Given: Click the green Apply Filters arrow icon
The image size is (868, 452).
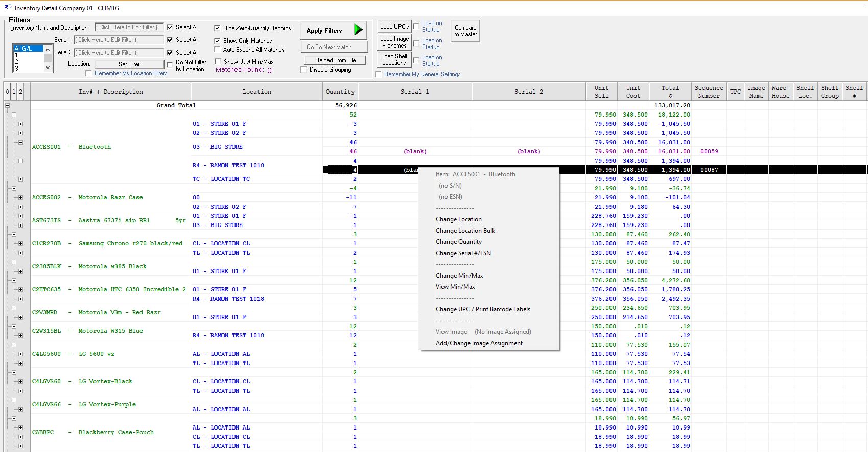Looking at the screenshot, I should coord(359,30).
